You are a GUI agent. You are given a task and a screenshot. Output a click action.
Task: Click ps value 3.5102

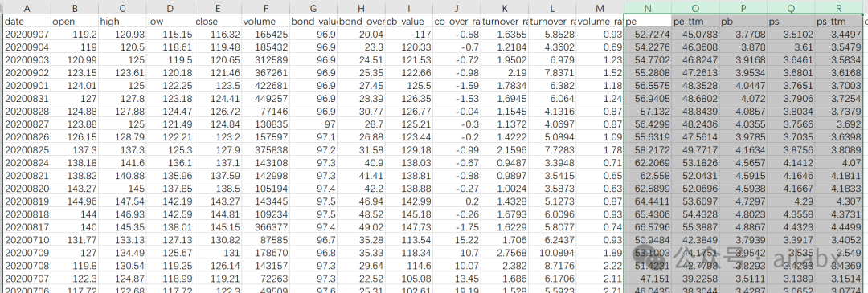791,35
